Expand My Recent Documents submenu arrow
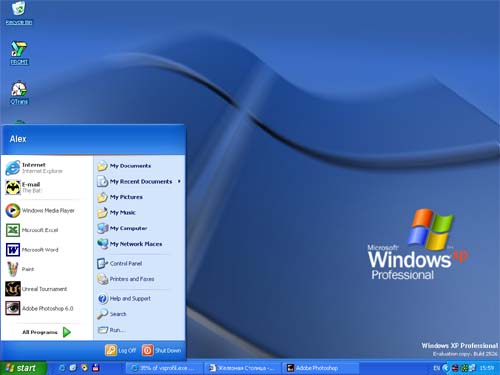The width and height of the screenshot is (500, 375). [x=179, y=181]
